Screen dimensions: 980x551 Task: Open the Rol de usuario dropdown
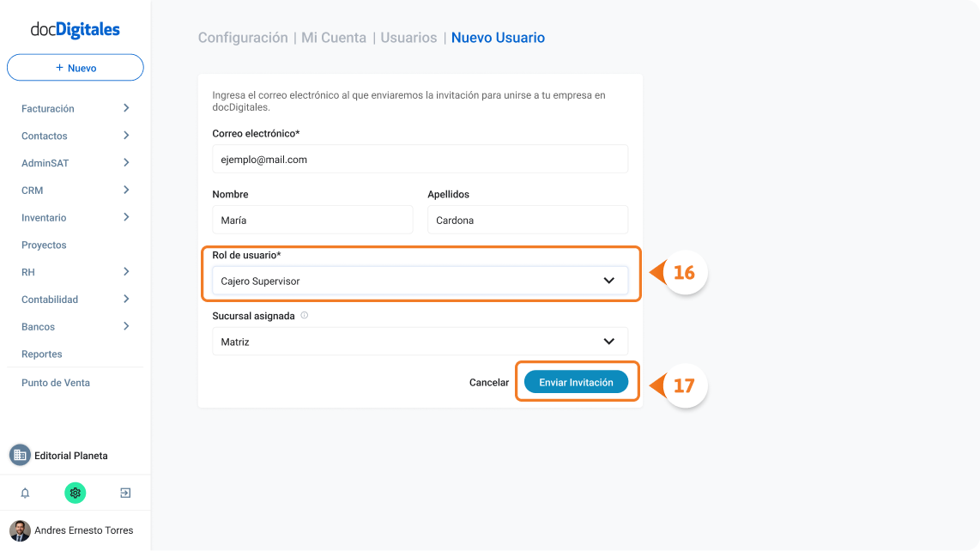coord(420,281)
